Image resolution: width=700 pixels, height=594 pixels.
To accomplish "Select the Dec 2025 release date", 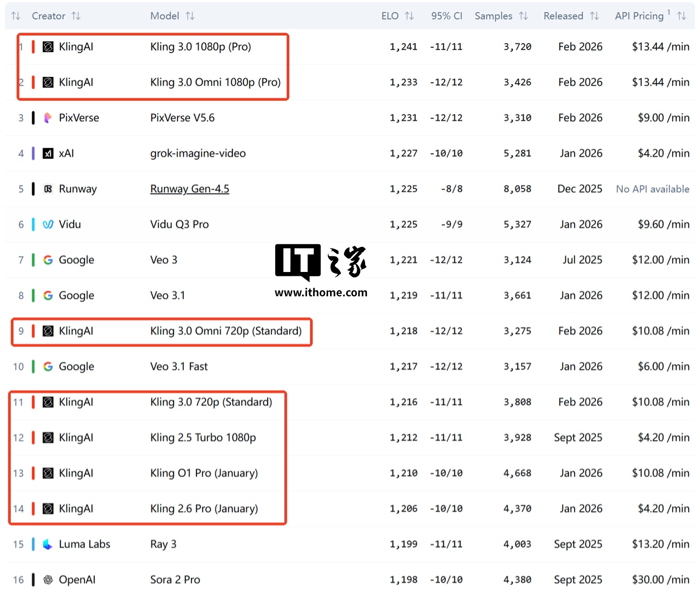I will (580, 189).
